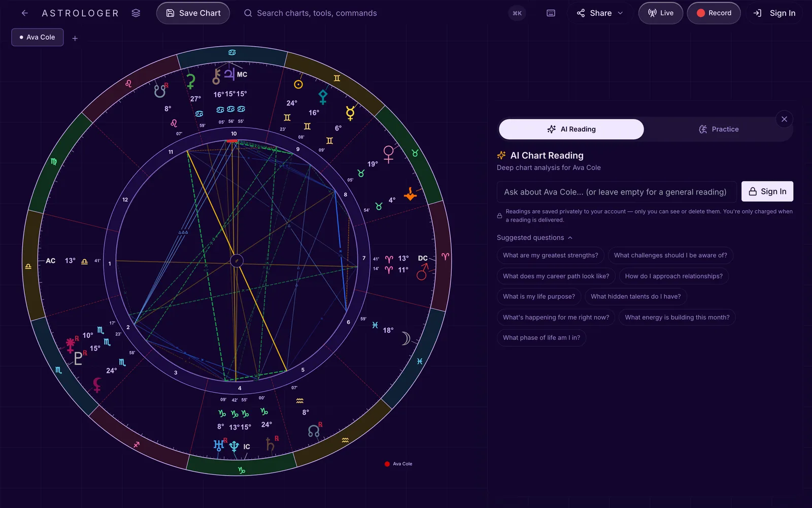The height and width of the screenshot is (508, 812).
Task: Ask 'What hidden talents do I have?'
Action: [636, 297]
